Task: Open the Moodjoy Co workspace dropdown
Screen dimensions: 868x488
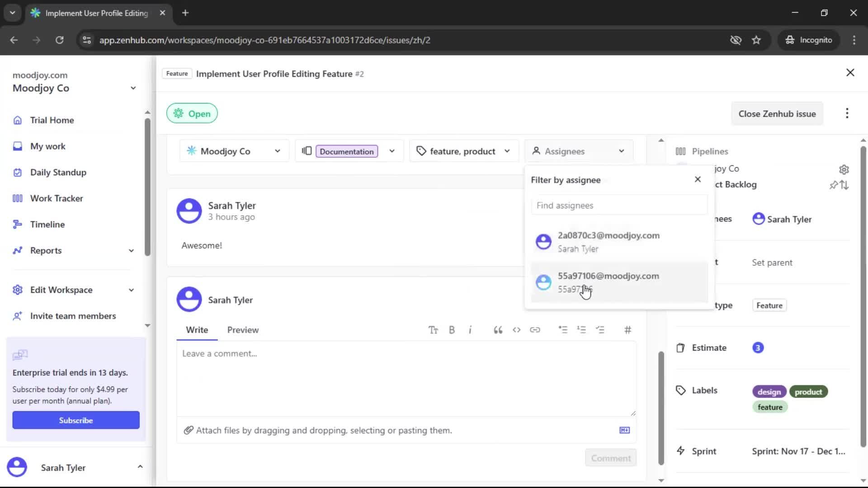Action: 277,151
